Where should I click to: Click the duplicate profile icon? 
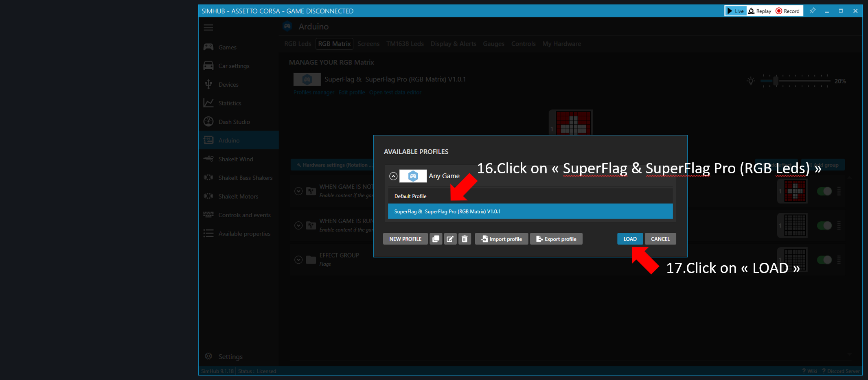coord(436,239)
